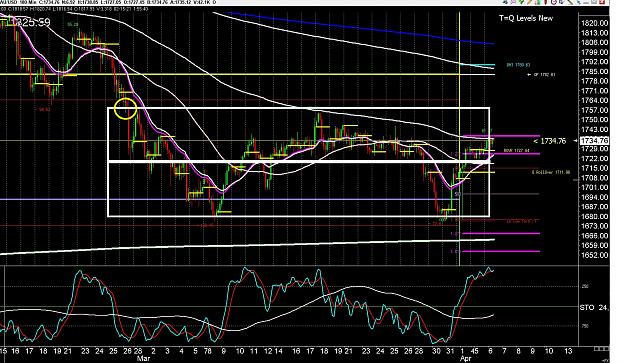Click the 1687.00 price axis label
The image size is (625, 363).
coord(595,207)
